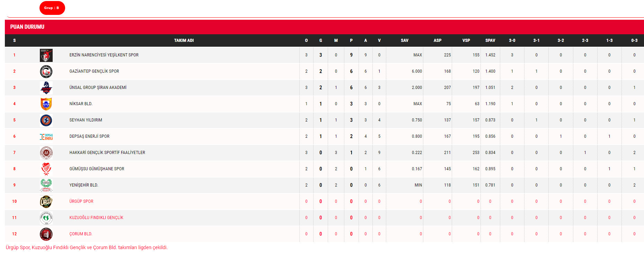
Task: Click the Gaziantep Gençlik Spor team logo
Action: [x=46, y=72]
